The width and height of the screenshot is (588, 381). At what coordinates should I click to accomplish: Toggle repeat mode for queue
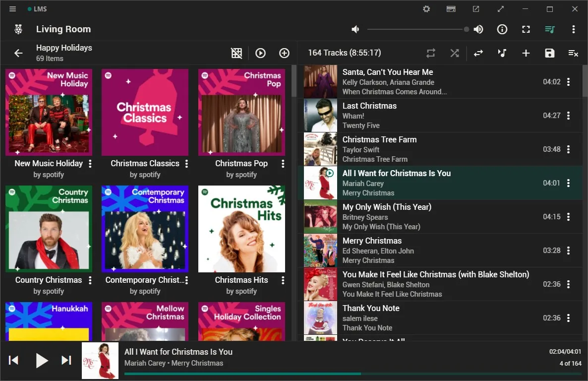(431, 53)
